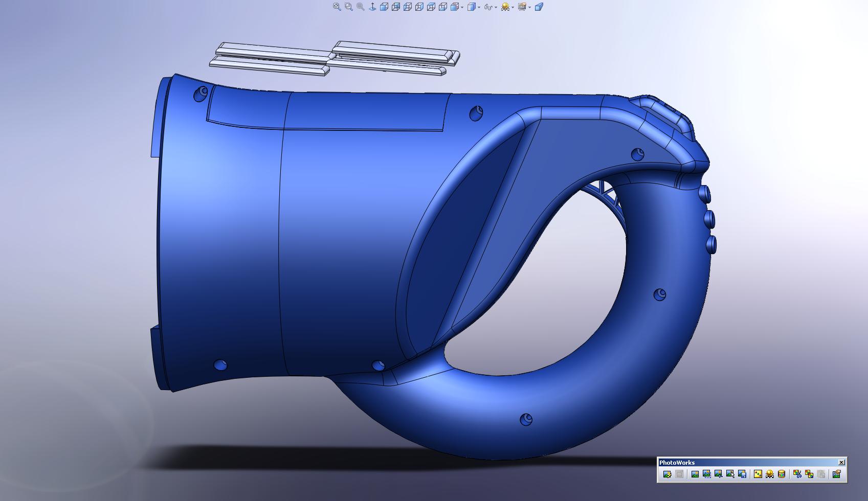
Task: Open PhotoWorks Options landscape-with-hand icon
Action: click(837, 474)
